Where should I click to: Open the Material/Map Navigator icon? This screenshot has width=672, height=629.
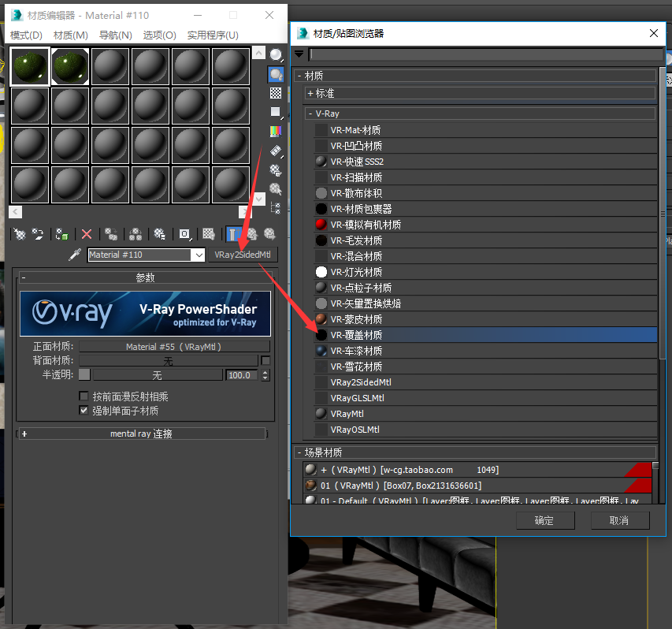pos(276,208)
